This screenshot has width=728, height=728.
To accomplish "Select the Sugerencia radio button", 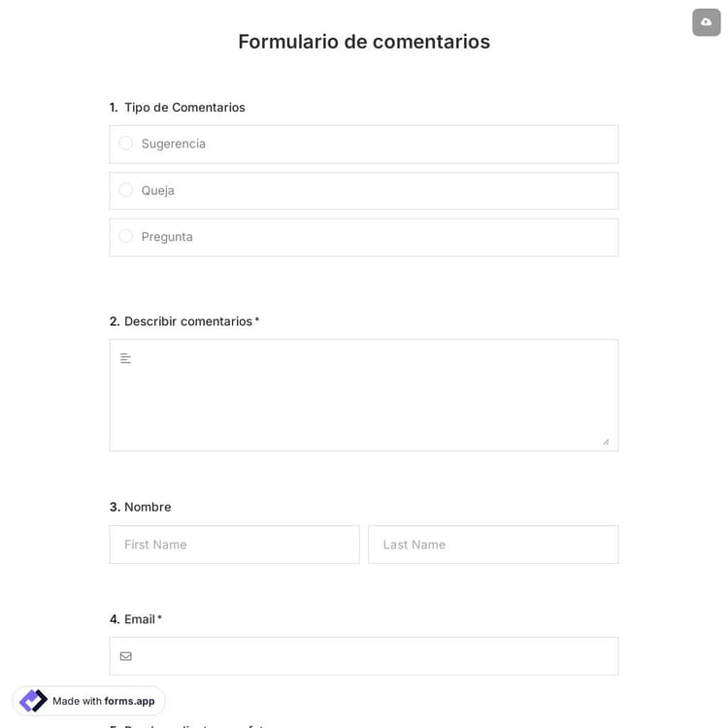I will pyautogui.click(x=126, y=144).
